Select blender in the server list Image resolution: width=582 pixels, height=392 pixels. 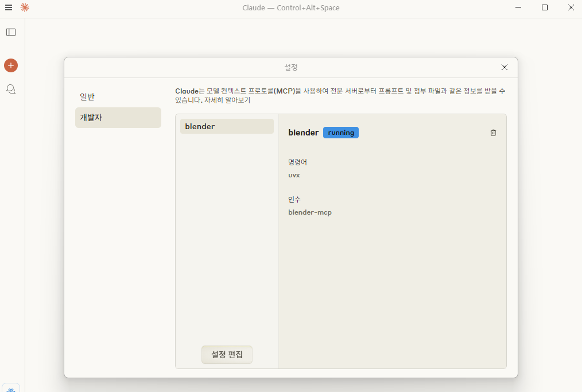tap(227, 126)
